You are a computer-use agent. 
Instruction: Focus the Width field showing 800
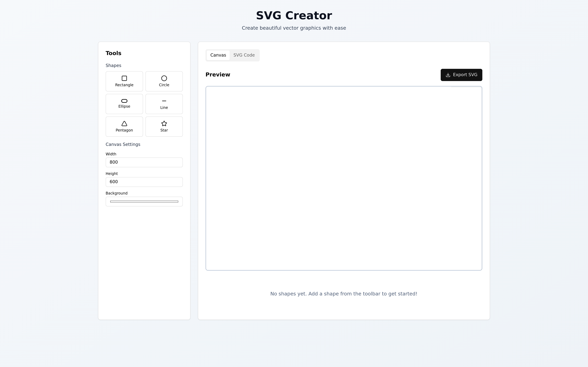click(x=144, y=162)
